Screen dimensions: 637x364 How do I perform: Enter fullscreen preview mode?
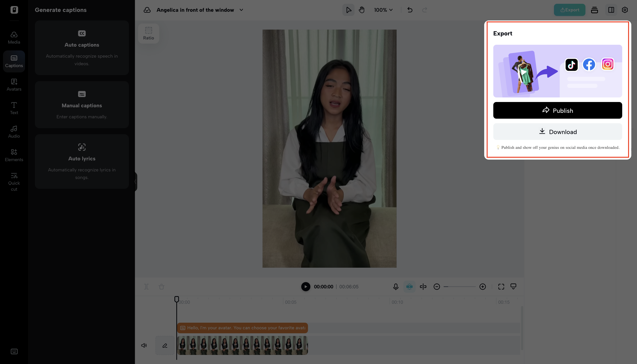pos(501,286)
